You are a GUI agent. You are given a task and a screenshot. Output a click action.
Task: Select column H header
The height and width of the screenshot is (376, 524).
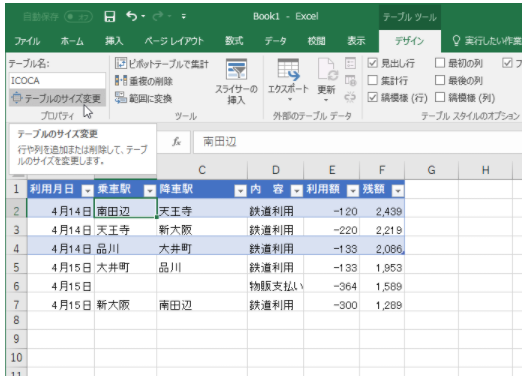point(485,170)
